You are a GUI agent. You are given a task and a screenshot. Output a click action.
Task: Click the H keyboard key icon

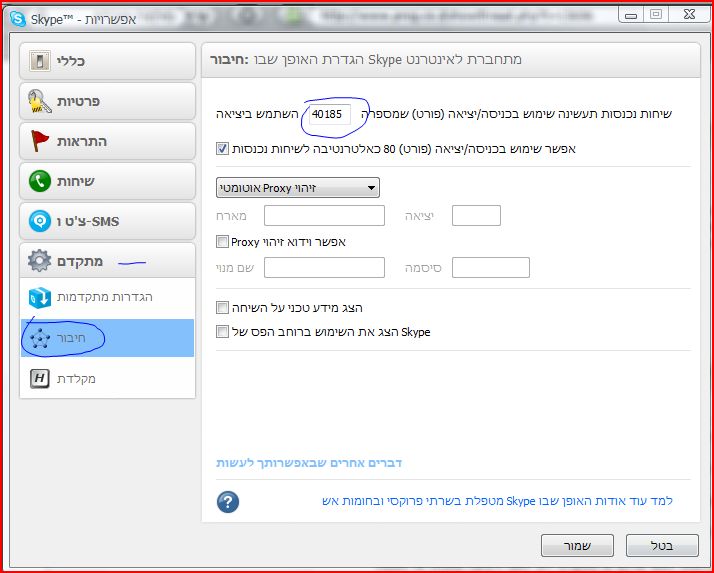(40, 378)
